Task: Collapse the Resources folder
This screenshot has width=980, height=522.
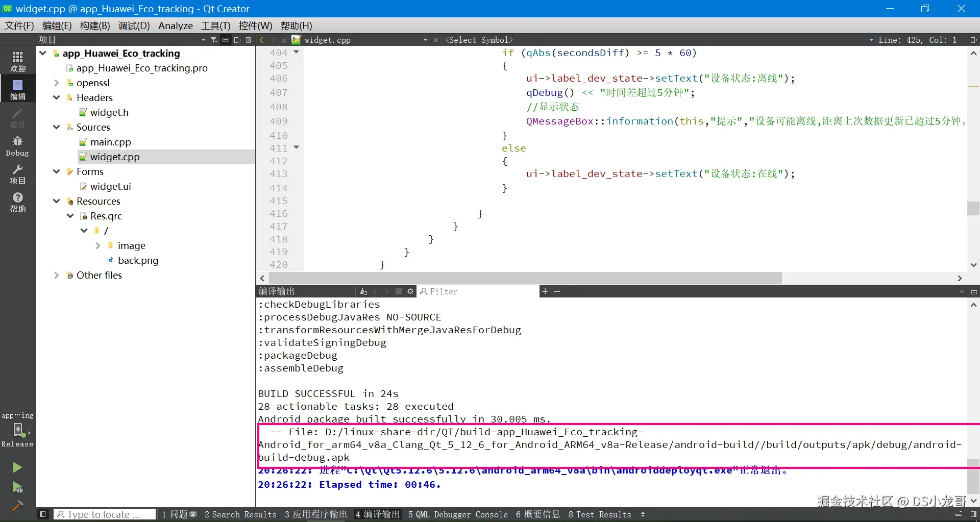Action: tap(57, 201)
